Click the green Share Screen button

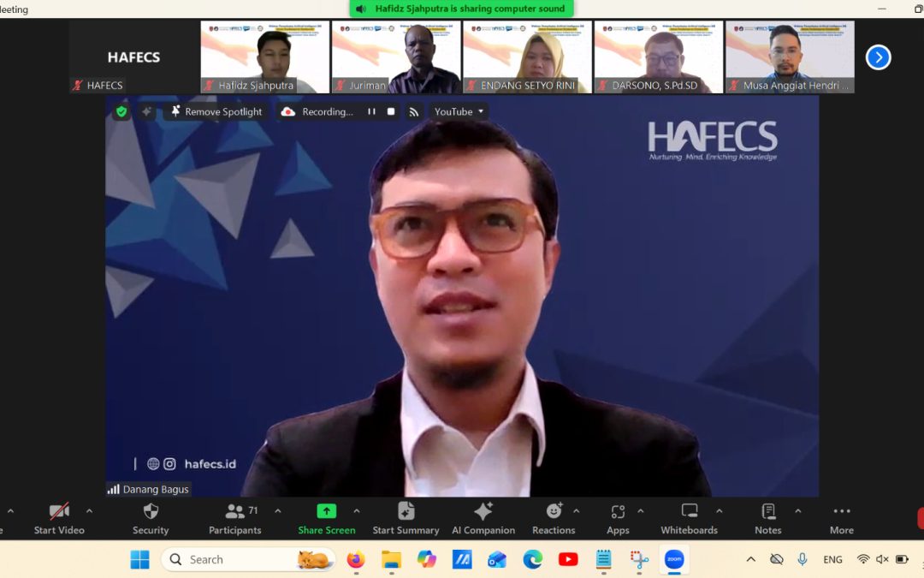click(x=327, y=519)
